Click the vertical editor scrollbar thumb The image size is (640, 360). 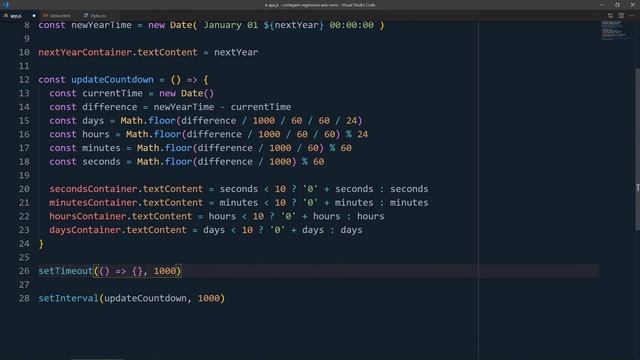637,150
